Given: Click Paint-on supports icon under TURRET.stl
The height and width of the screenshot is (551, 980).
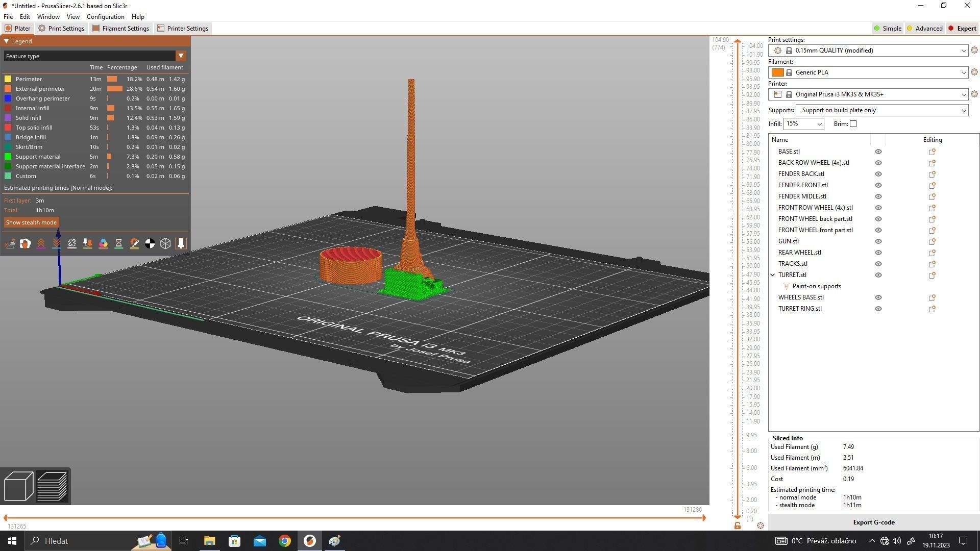Looking at the screenshot, I should [x=786, y=287].
